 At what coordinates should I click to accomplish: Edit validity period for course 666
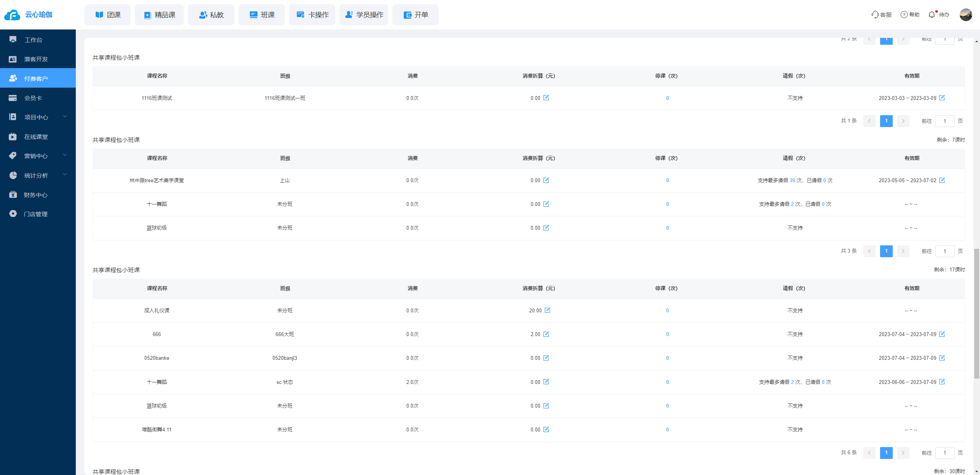(x=942, y=334)
